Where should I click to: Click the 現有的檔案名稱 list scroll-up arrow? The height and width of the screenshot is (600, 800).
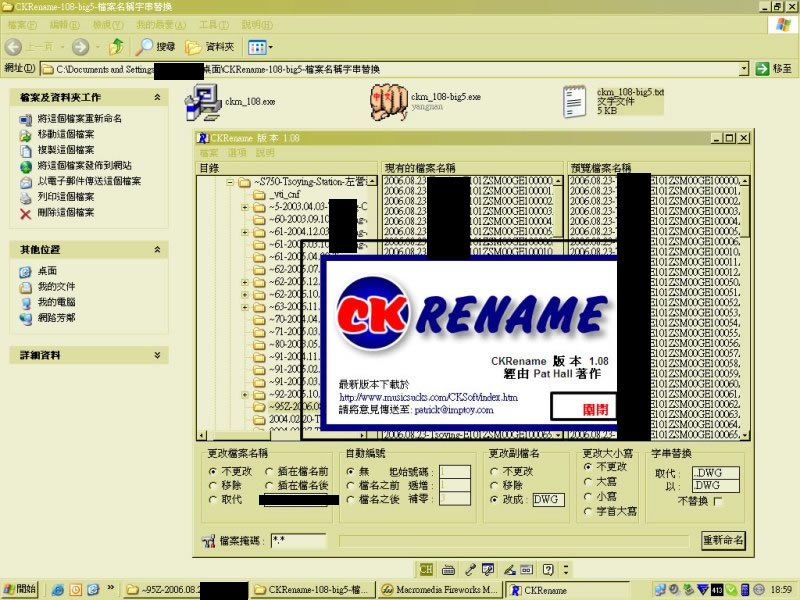point(558,181)
